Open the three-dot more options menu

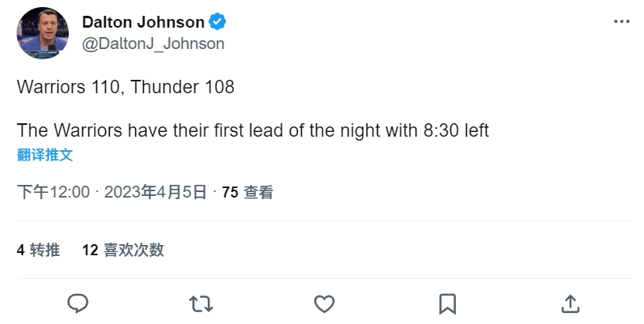(621, 22)
